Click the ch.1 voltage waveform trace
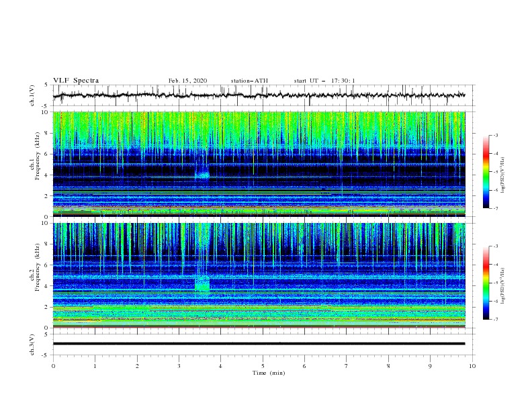 [x=259, y=95]
